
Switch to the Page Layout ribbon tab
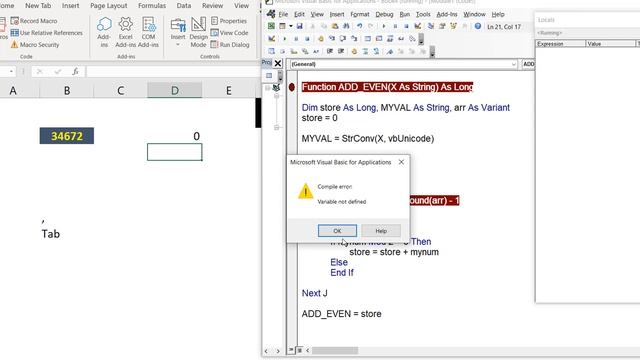[109, 6]
